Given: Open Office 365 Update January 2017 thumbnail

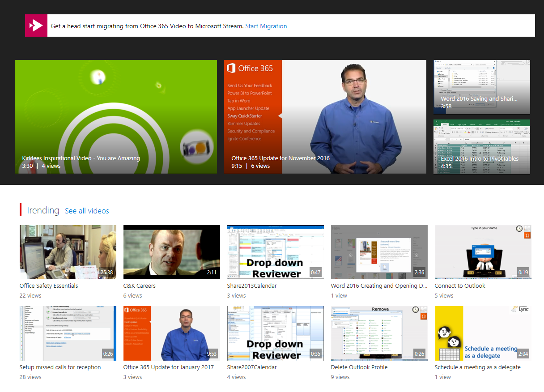Looking at the screenshot, I should (x=172, y=333).
